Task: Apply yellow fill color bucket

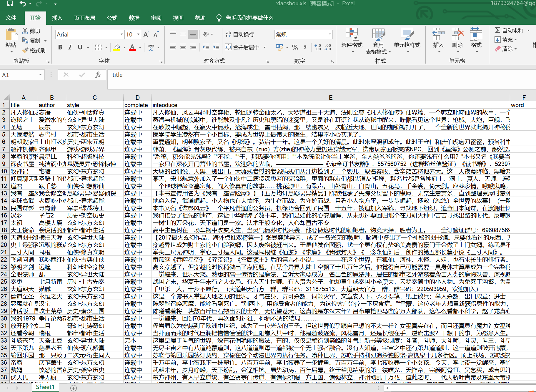Action: click(x=117, y=47)
